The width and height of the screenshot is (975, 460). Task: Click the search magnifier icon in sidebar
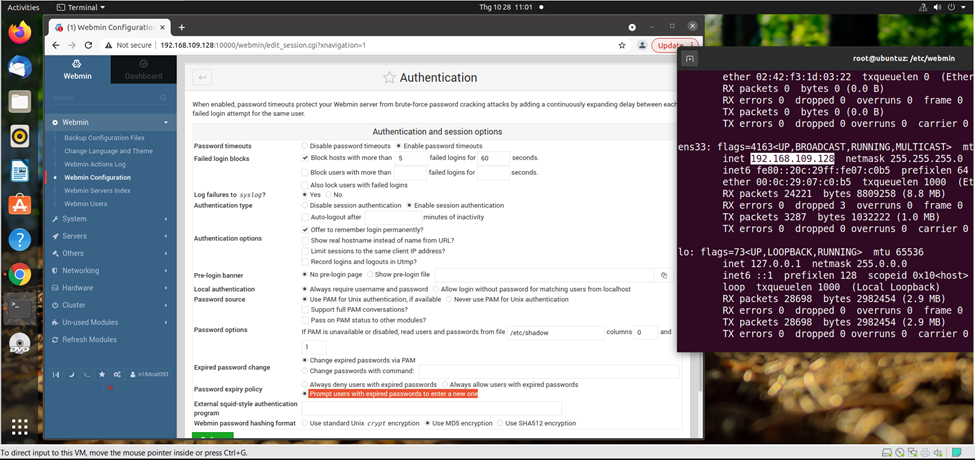164,98
